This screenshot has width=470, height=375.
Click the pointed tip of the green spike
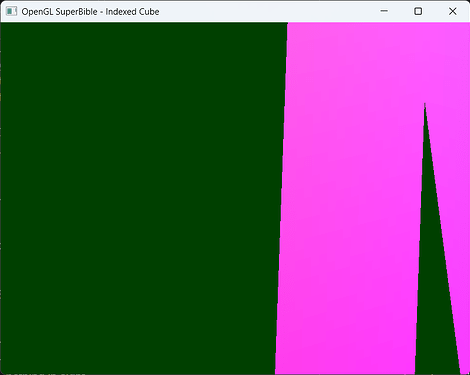[x=425, y=105]
